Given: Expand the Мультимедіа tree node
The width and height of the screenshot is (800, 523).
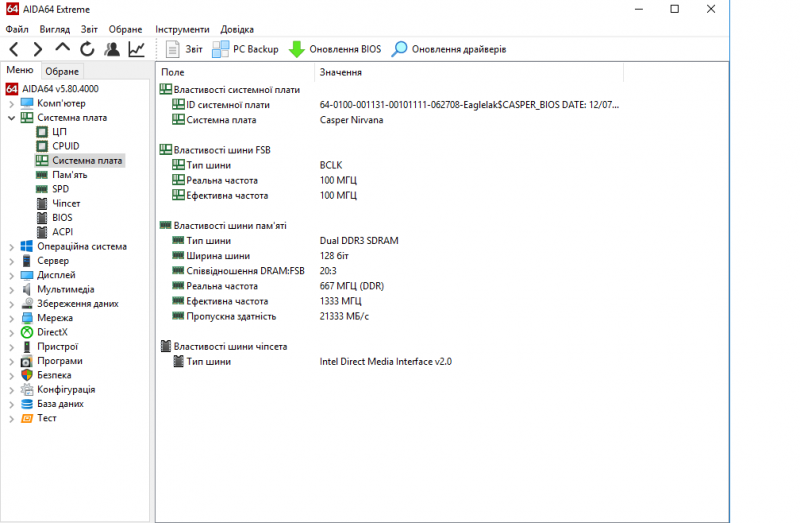Looking at the screenshot, I should (x=11, y=289).
